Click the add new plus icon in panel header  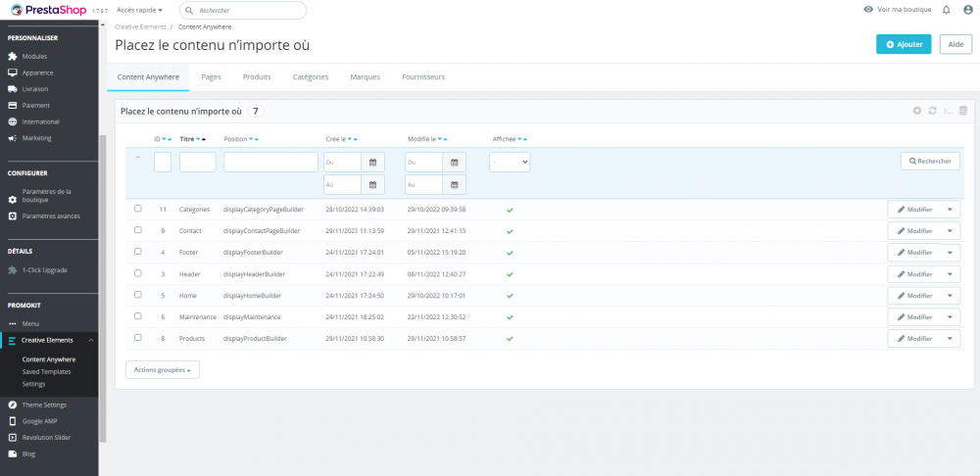(x=917, y=111)
